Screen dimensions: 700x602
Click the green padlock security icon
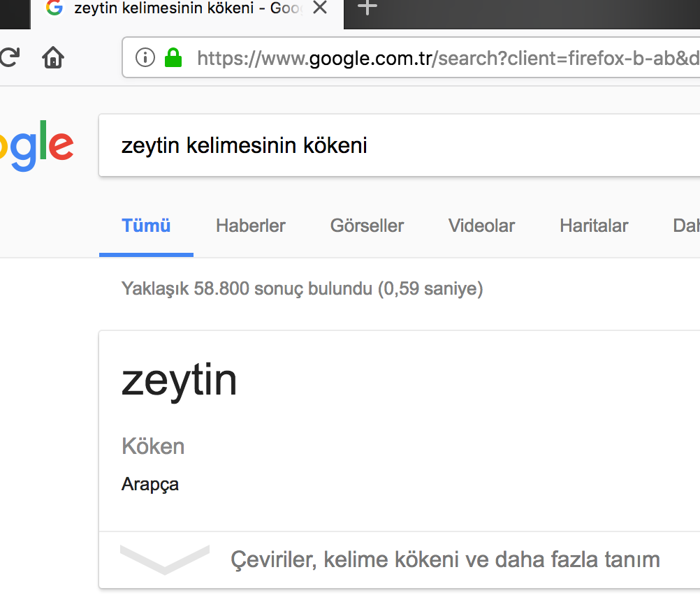(x=173, y=57)
